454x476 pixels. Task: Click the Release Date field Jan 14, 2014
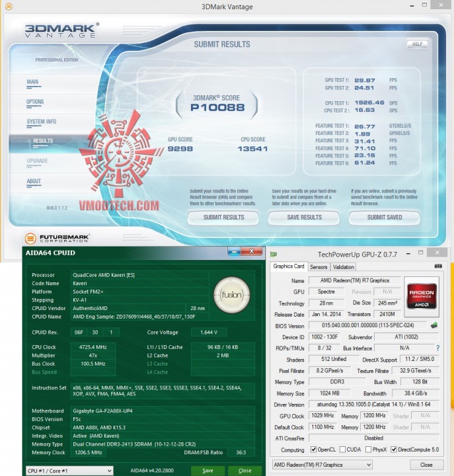326,314
